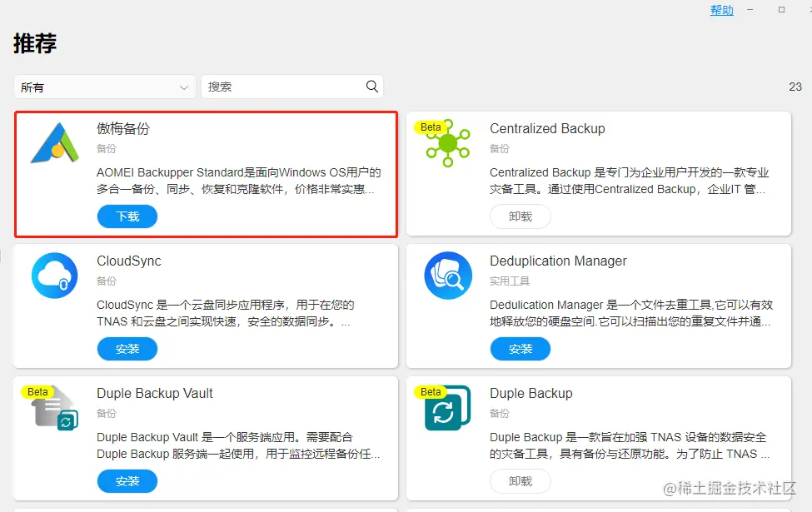Screen dimensions: 812x512
Task: Click the Duple Backup Vault title
Action: pos(155,394)
